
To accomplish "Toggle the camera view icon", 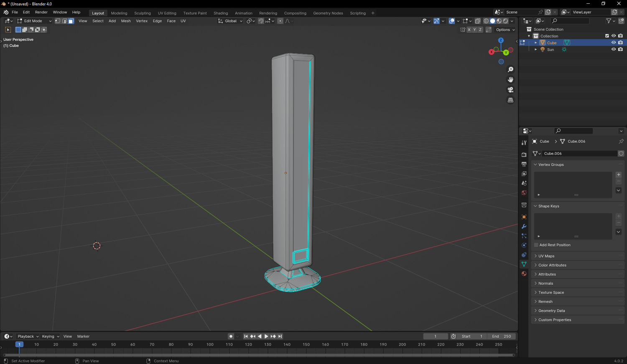I will pyautogui.click(x=510, y=90).
